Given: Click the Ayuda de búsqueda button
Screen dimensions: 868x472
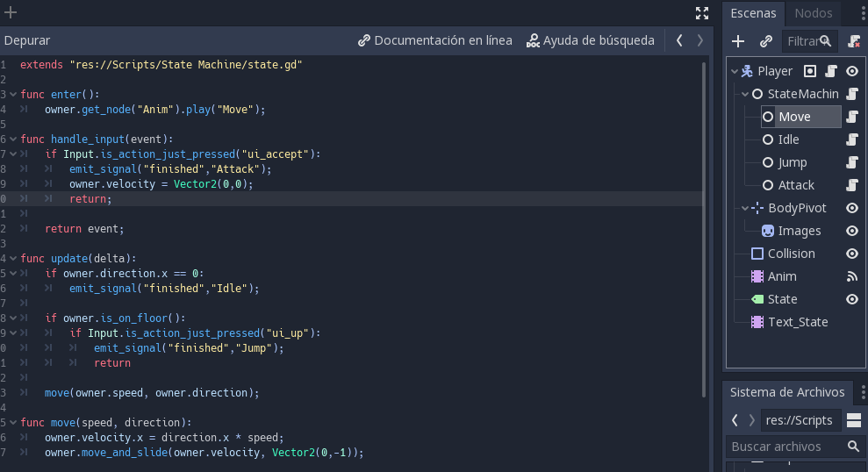Looking at the screenshot, I should click(x=590, y=40).
